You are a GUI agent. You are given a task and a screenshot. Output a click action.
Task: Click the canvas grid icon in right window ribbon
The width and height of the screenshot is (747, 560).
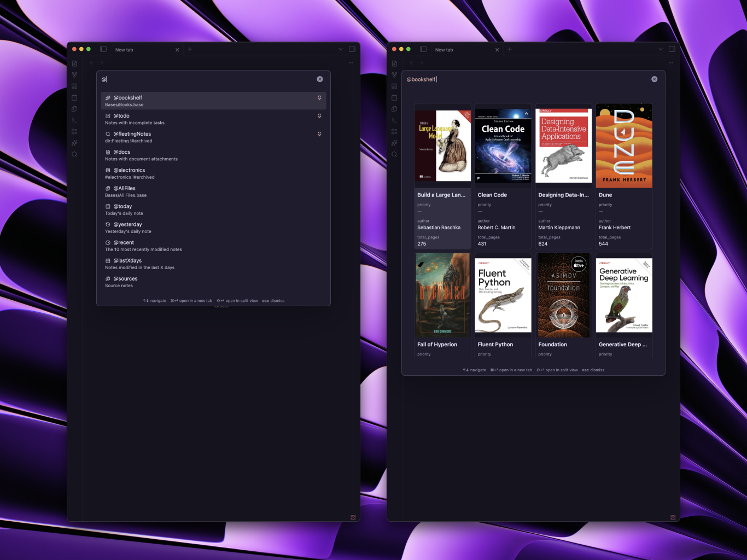(394, 86)
